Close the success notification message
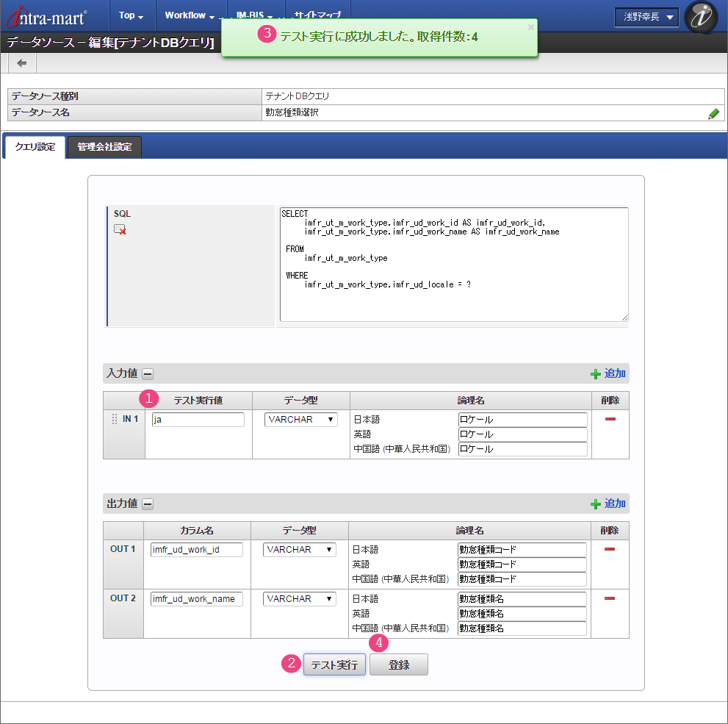The height and width of the screenshot is (724, 728). tap(530, 27)
